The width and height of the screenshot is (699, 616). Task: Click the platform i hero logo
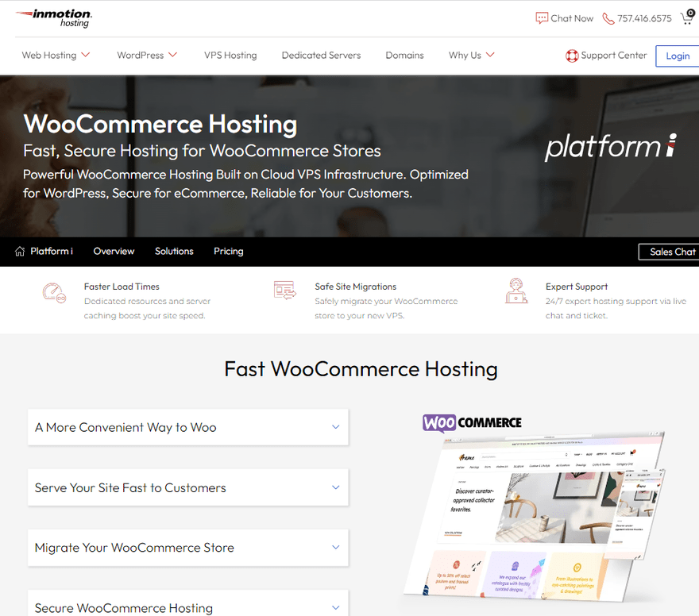611,147
